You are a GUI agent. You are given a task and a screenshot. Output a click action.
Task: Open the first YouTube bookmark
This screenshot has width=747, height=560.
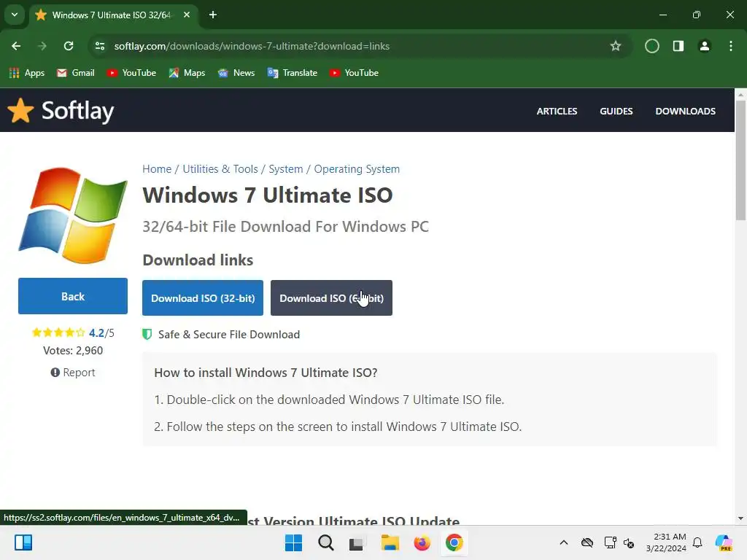(x=132, y=73)
